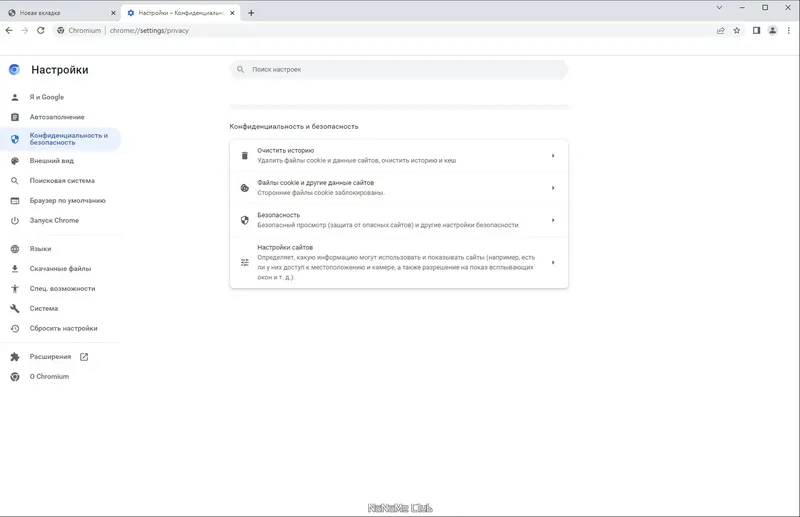This screenshot has width=800, height=517.
Task: Open a new tab with plus button
Action: pos(251,13)
